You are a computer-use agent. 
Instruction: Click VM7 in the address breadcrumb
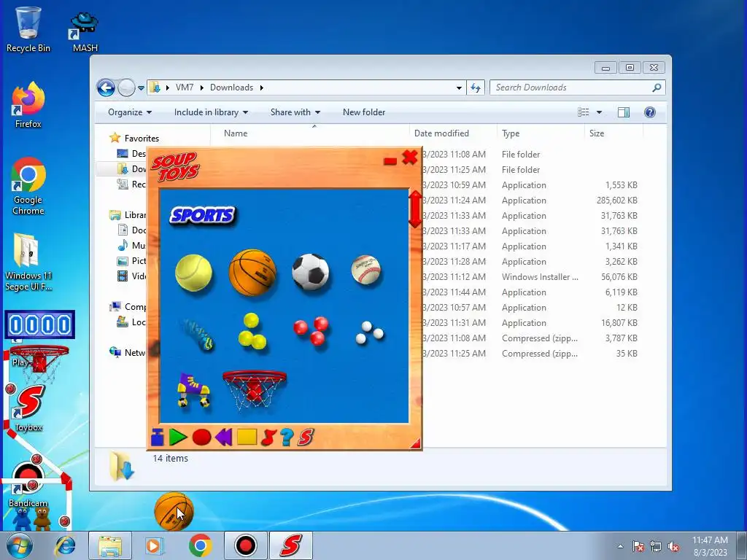185,87
